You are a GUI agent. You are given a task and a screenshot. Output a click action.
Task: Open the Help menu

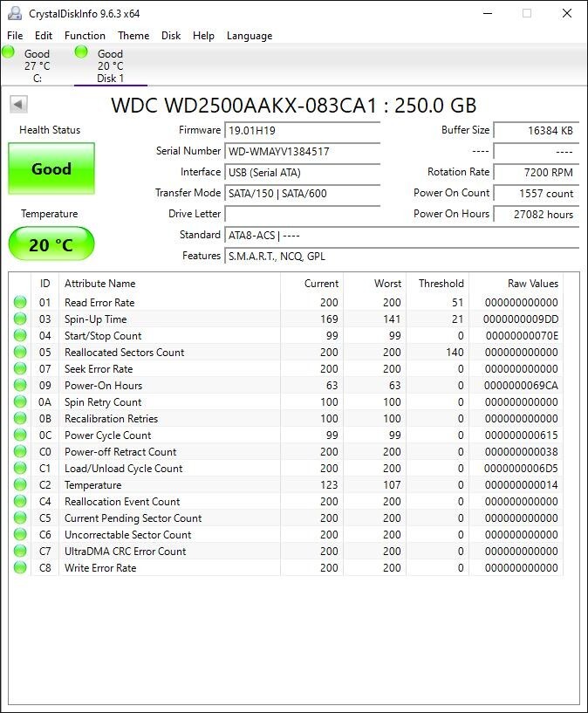pyautogui.click(x=203, y=36)
